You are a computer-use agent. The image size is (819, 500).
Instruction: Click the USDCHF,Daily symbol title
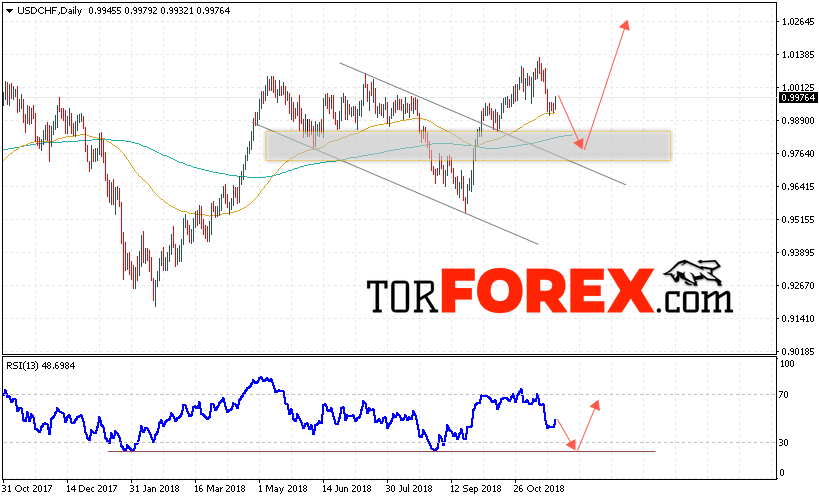point(50,10)
